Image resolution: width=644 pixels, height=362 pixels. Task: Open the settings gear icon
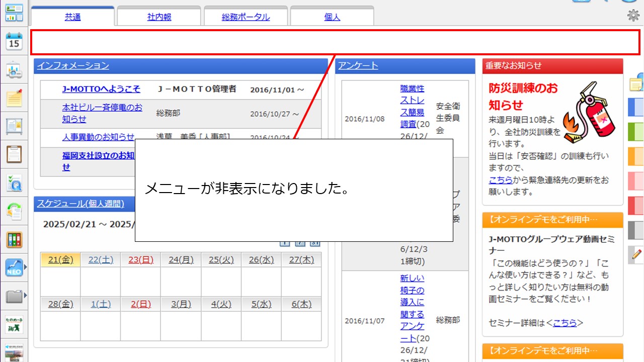pyautogui.click(x=633, y=16)
